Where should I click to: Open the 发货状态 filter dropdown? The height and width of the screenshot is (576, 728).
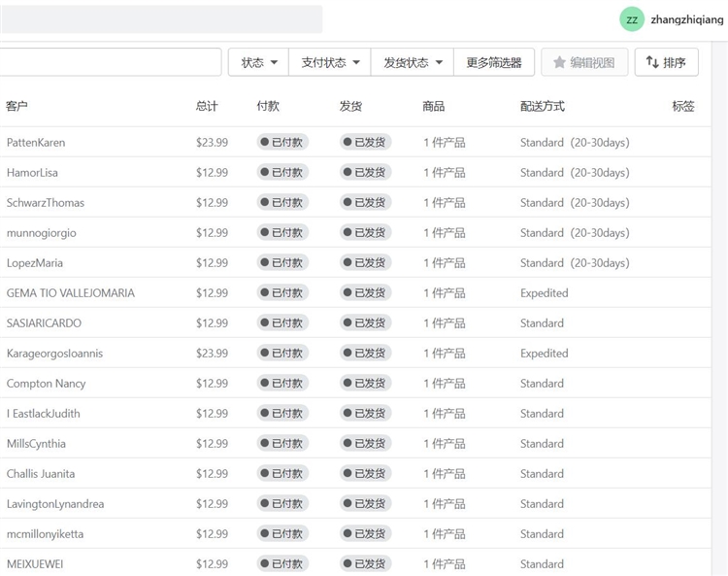pos(414,62)
